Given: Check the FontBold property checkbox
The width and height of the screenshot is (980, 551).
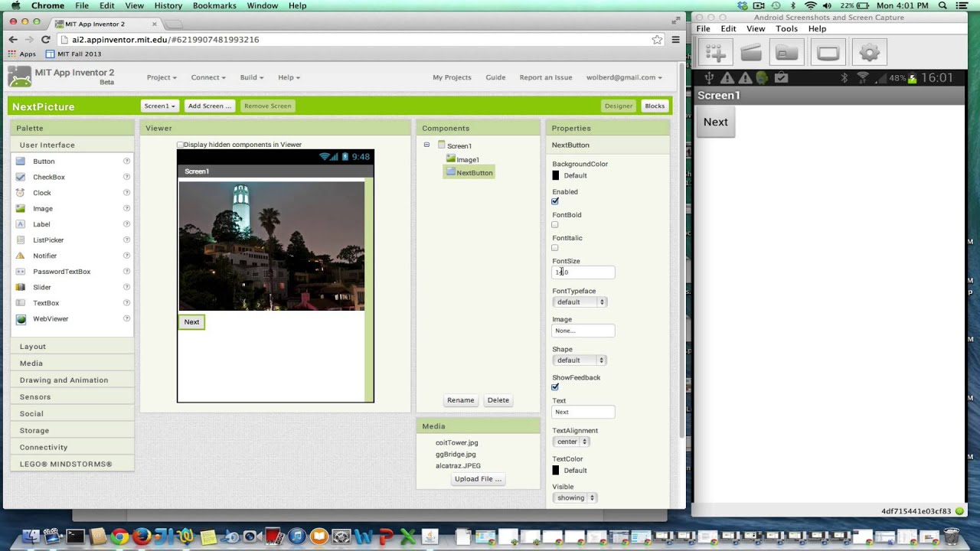Looking at the screenshot, I should [555, 224].
